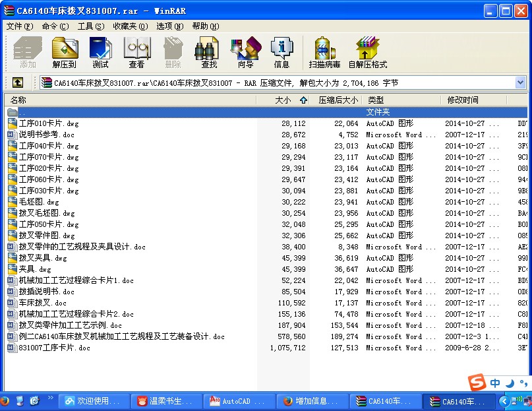Expand the archive path dropdown arrow
Screen dimensions: 532x411
520,82
